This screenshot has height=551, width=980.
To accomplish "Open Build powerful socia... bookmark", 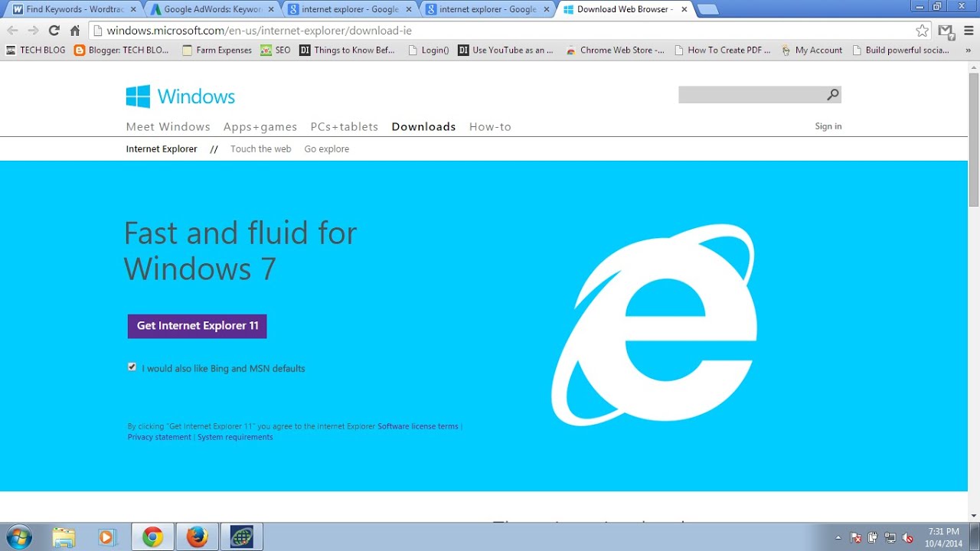I will (900, 51).
